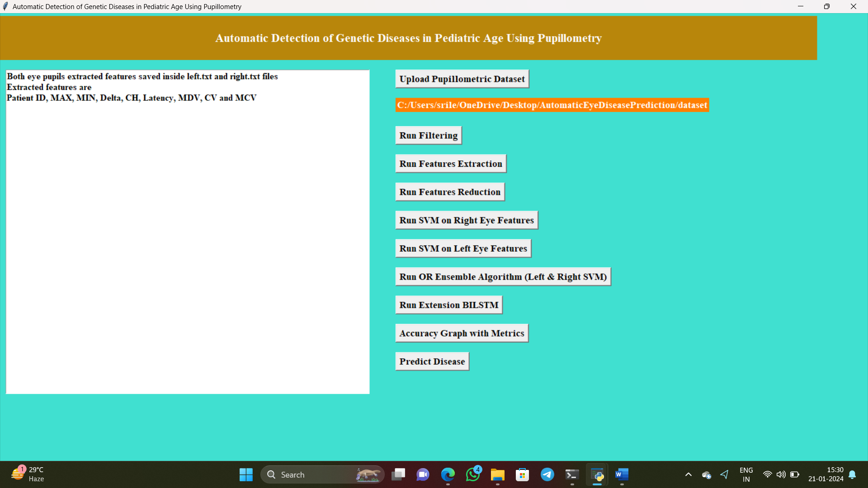Expand hidden system tray icons chevron
The image size is (868, 488).
click(x=688, y=474)
